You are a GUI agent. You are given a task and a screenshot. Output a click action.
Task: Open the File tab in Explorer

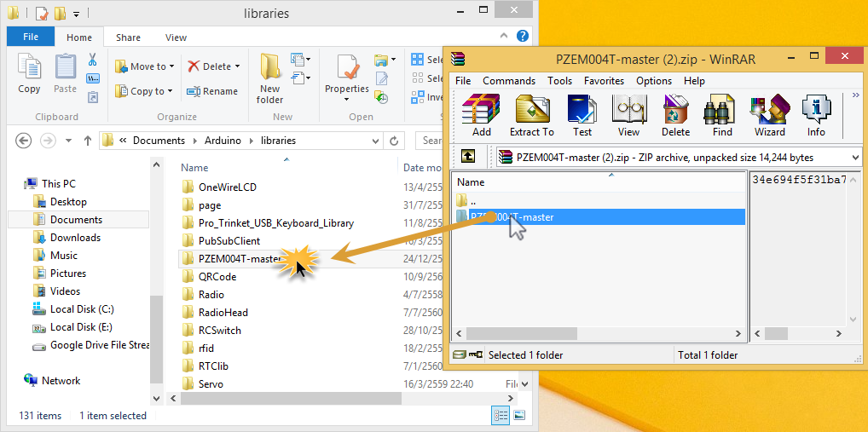click(31, 37)
